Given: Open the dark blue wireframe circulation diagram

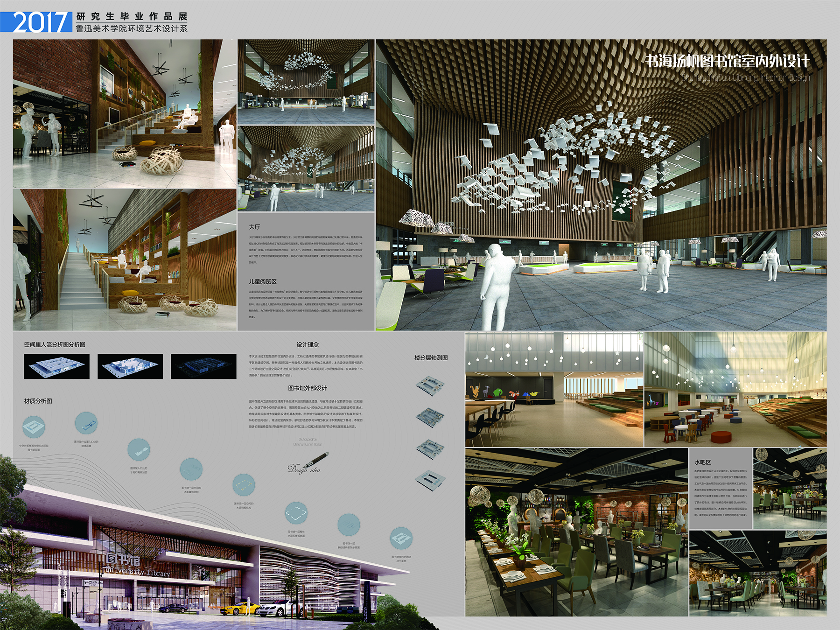Looking at the screenshot, I should pyautogui.click(x=203, y=366).
